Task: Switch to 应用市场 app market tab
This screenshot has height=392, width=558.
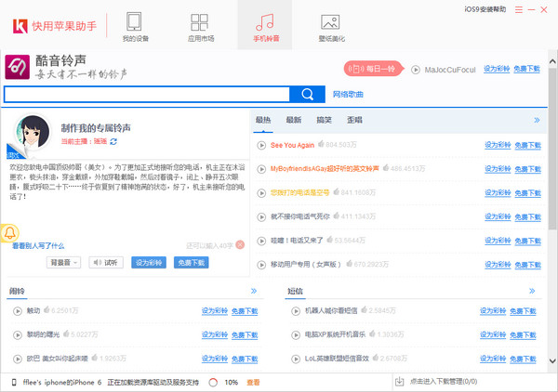Action: (201, 26)
